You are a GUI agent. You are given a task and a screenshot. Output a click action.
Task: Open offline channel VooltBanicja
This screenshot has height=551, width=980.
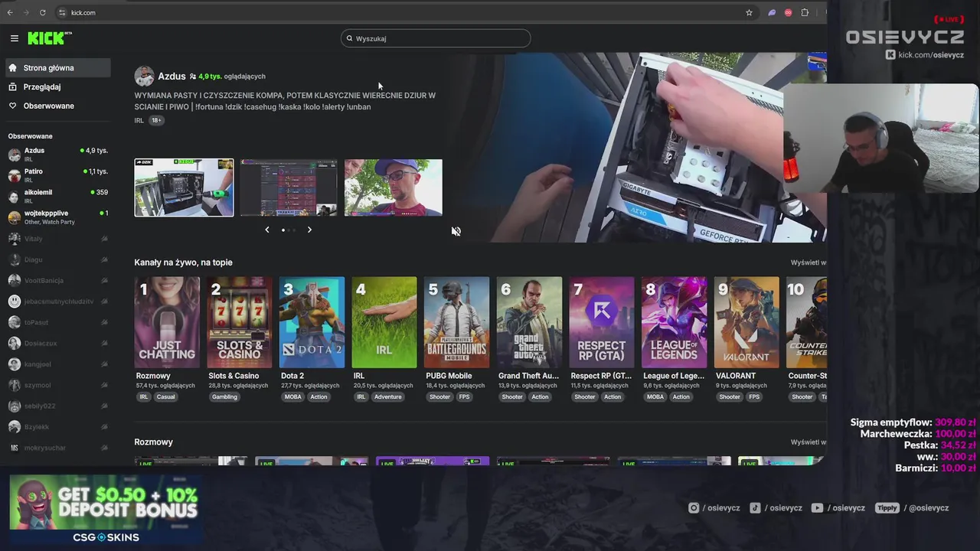[58, 280]
